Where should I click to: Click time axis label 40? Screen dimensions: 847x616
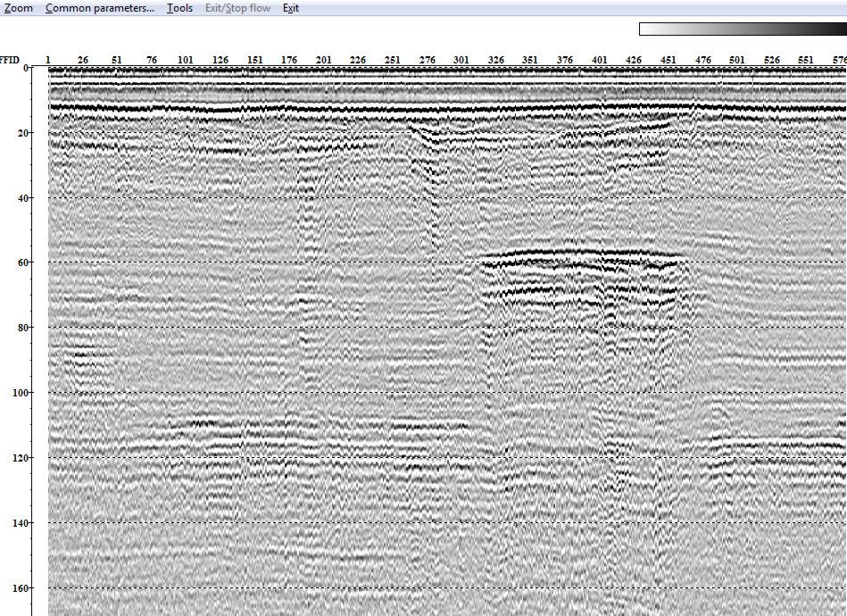click(22, 198)
